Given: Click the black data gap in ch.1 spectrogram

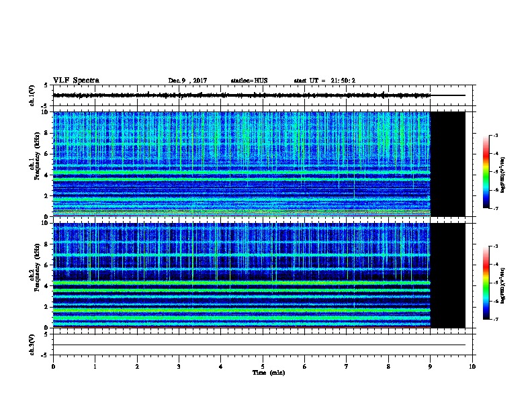Looking at the screenshot, I should [448, 164].
